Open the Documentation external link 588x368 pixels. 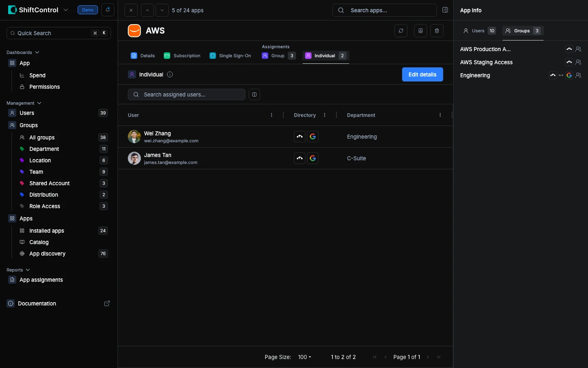point(107,303)
